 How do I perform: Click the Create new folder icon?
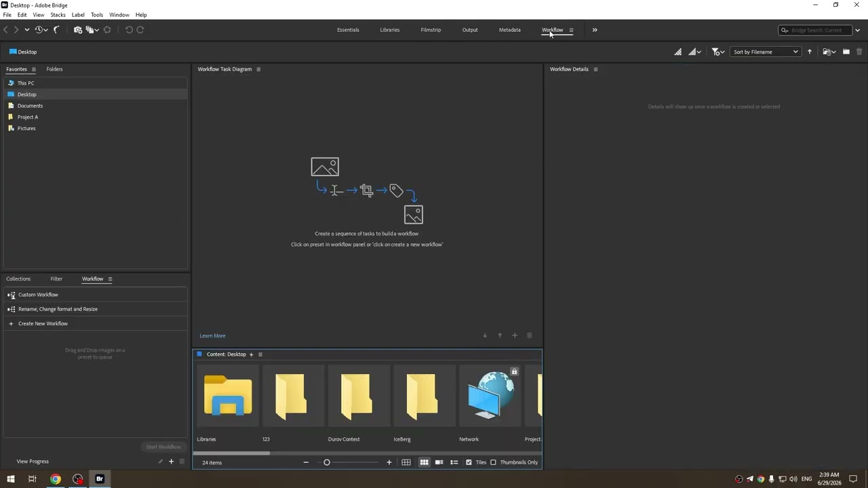coord(846,52)
